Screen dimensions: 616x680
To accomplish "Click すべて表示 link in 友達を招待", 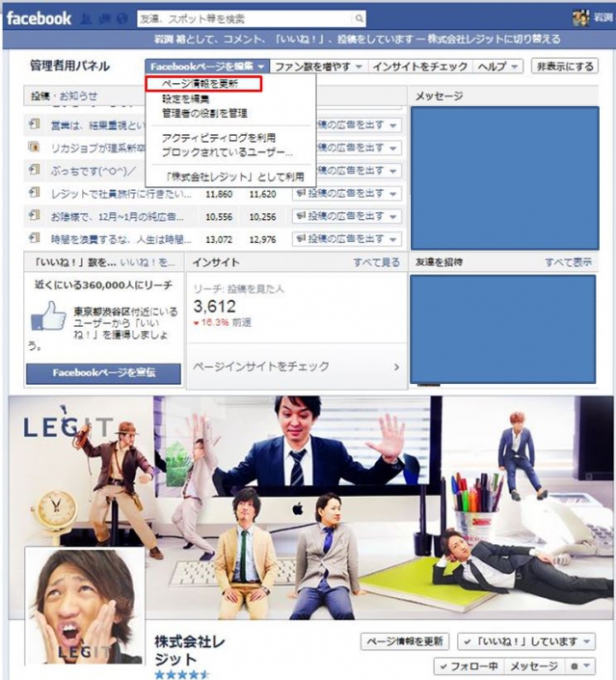I will pyautogui.click(x=569, y=262).
